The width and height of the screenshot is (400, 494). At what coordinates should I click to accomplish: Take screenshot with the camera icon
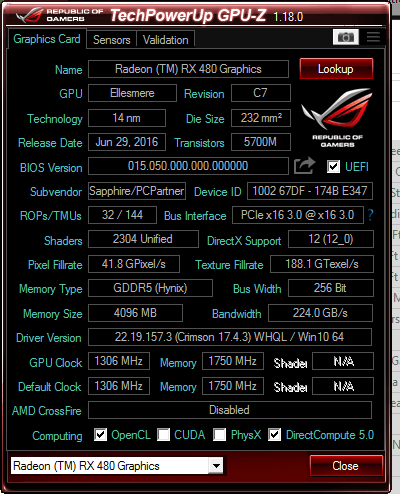pos(346,37)
